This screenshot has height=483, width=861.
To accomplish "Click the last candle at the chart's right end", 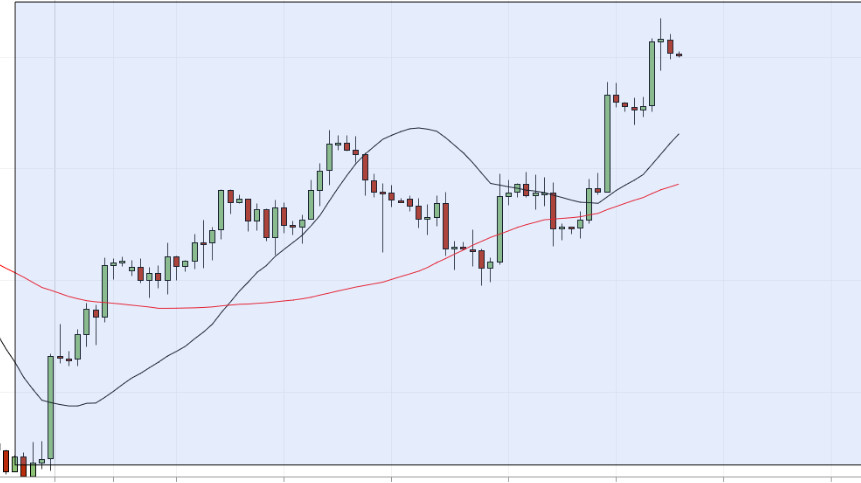I will coord(679,54).
